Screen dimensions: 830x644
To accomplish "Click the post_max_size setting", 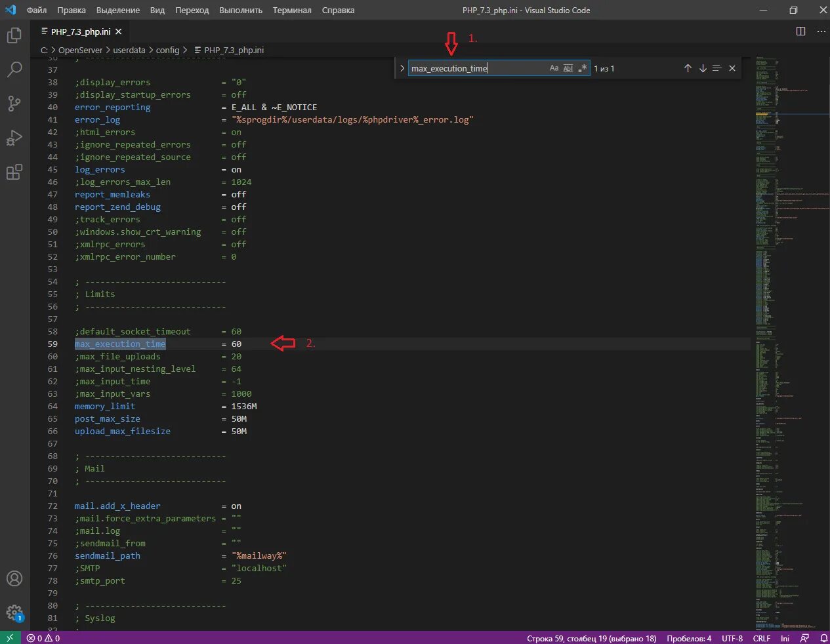I will [108, 418].
